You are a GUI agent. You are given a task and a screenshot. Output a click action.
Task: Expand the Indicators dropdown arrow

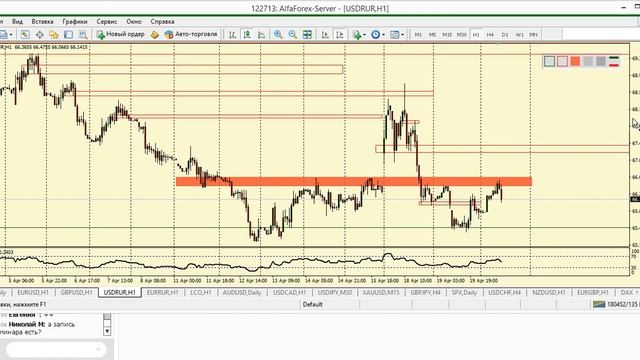pyautogui.click(x=364, y=35)
